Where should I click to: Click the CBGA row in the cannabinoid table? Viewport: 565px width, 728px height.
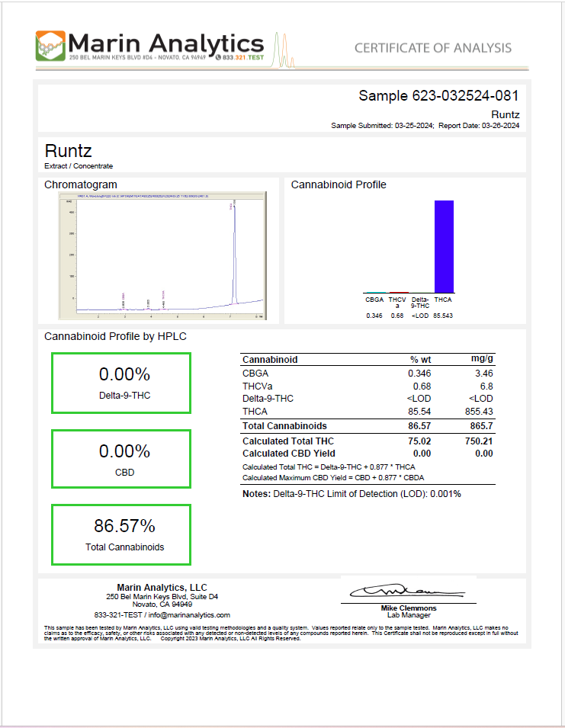click(x=368, y=374)
